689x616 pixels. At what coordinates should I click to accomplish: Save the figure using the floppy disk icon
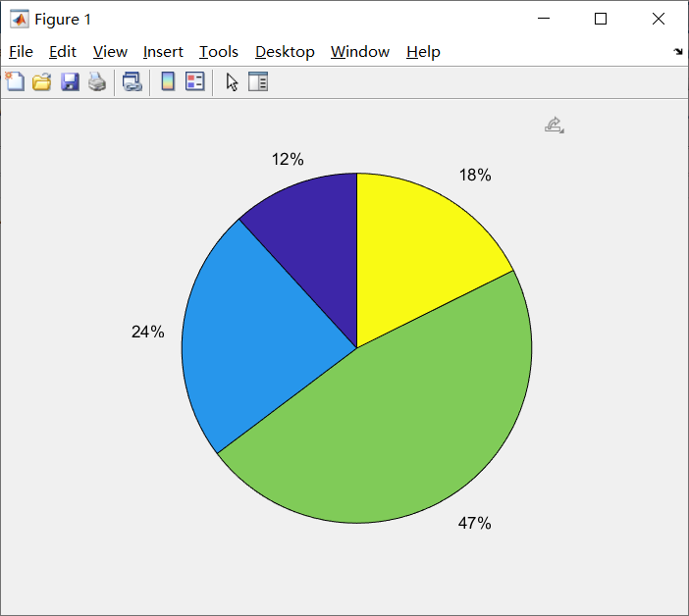click(70, 82)
